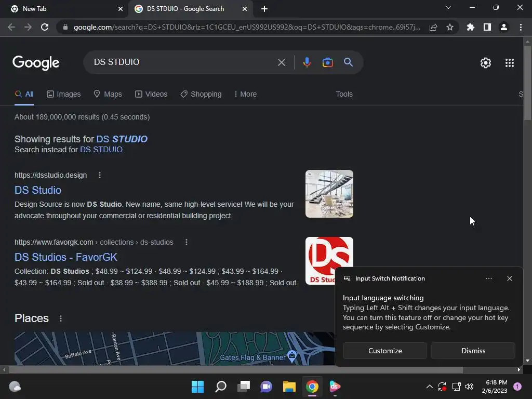Click the browser forward arrow
This screenshot has width=532, height=399.
[28, 27]
